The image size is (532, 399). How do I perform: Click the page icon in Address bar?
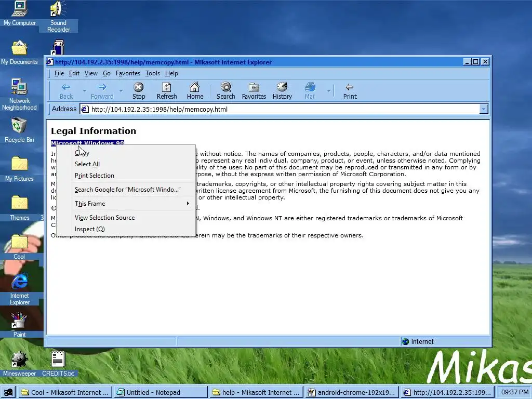85,109
